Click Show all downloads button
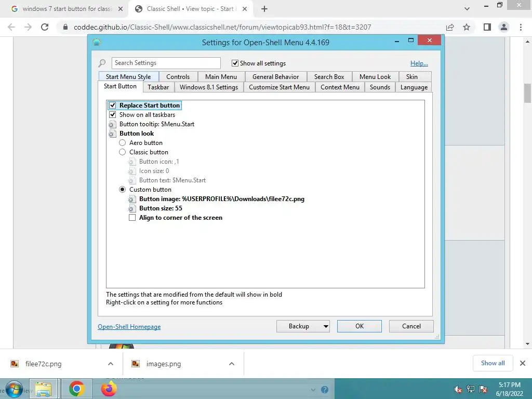 pyautogui.click(x=493, y=363)
